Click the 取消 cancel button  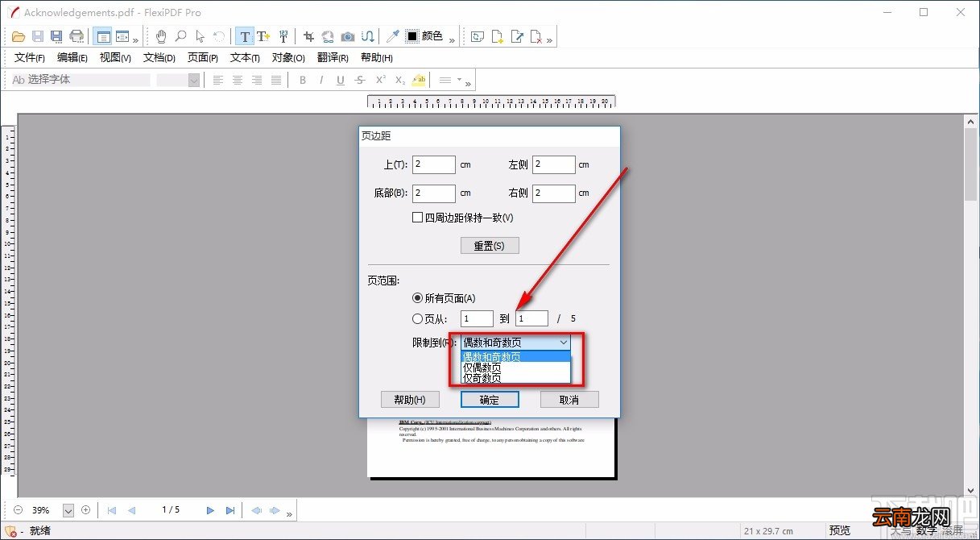(x=570, y=400)
